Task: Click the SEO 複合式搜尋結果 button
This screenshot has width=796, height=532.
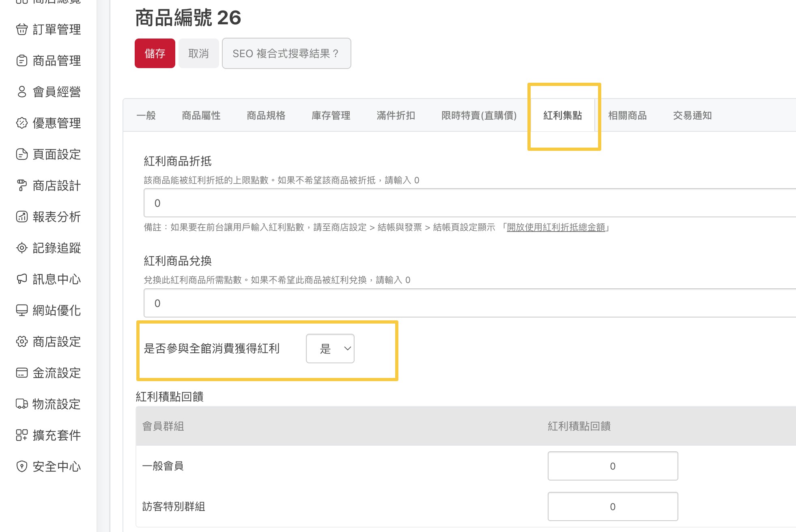Action: tap(286, 54)
